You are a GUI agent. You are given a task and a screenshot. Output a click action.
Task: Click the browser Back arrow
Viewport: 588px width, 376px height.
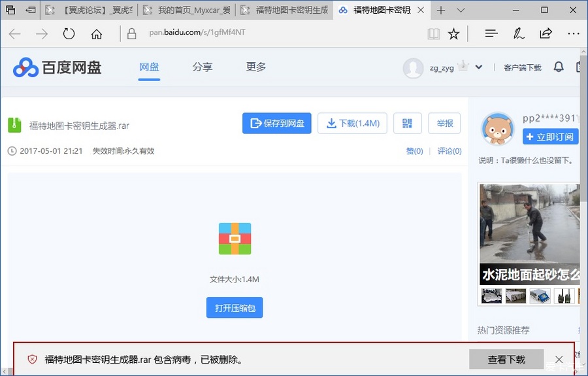14,34
